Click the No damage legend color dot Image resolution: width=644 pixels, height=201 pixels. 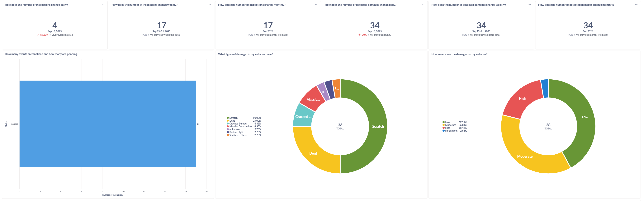point(443,131)
